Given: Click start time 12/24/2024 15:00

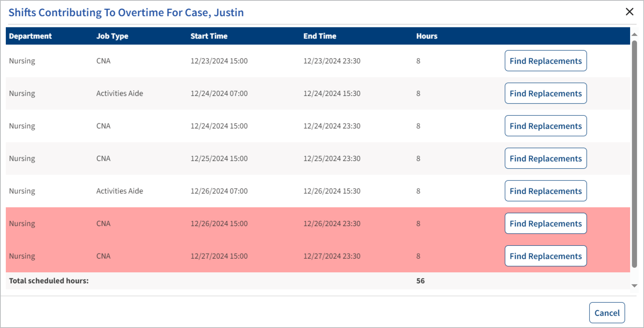Looking at the screenshot, I should click(219, 126).
